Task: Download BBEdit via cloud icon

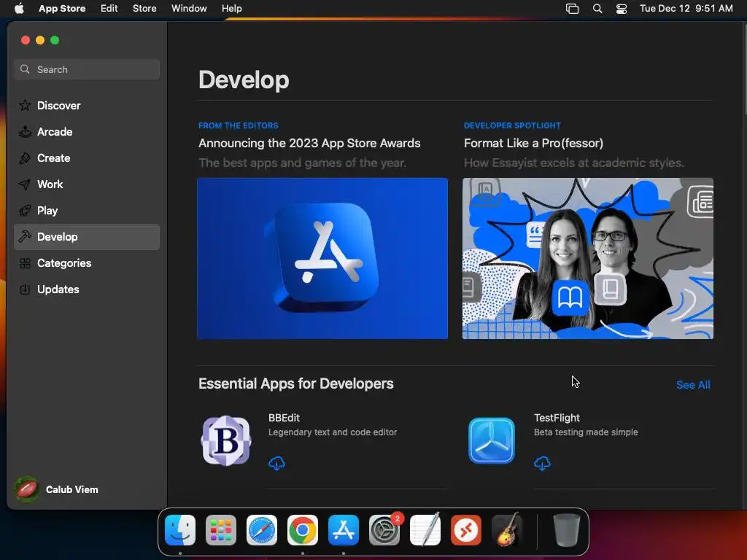Action: pos(276,463)
